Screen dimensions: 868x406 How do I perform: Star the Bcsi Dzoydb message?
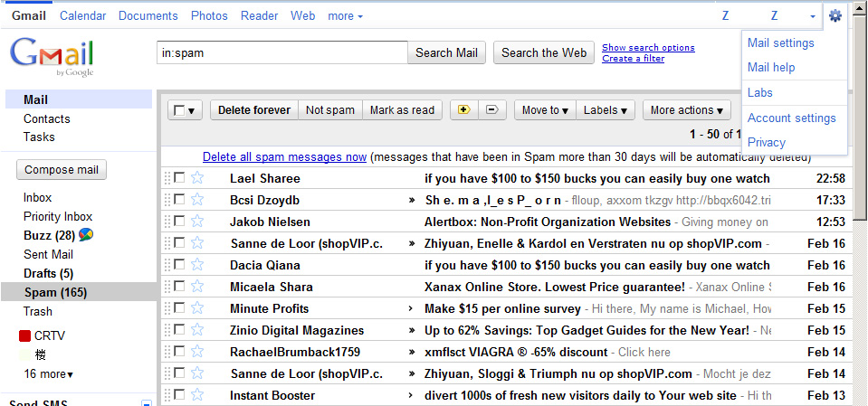click(x=197, y=200)
